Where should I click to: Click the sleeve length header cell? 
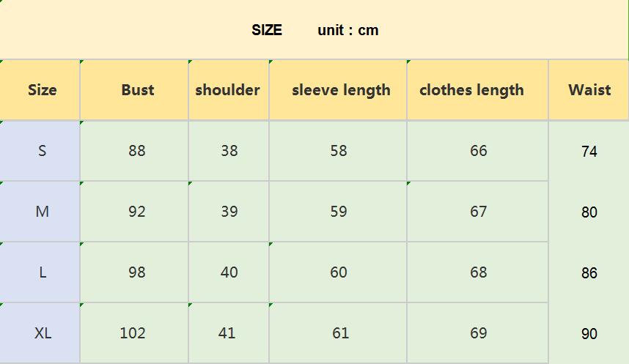coord(341,90)
